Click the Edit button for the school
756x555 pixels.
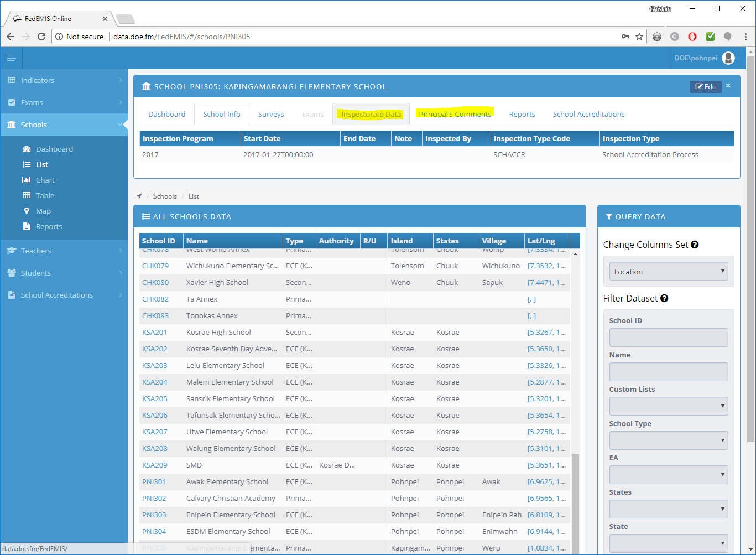coord(706,86)
